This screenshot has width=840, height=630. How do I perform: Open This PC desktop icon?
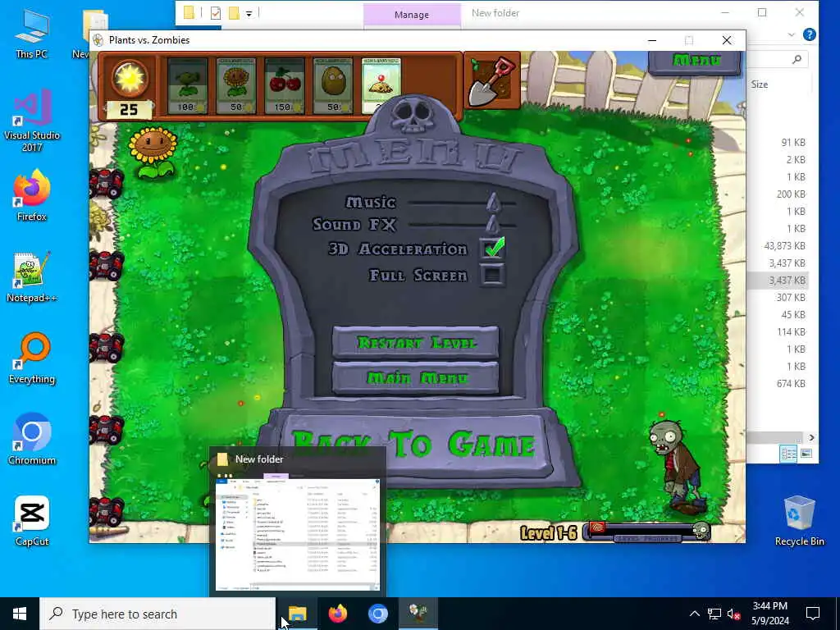(x=32, y=34)
